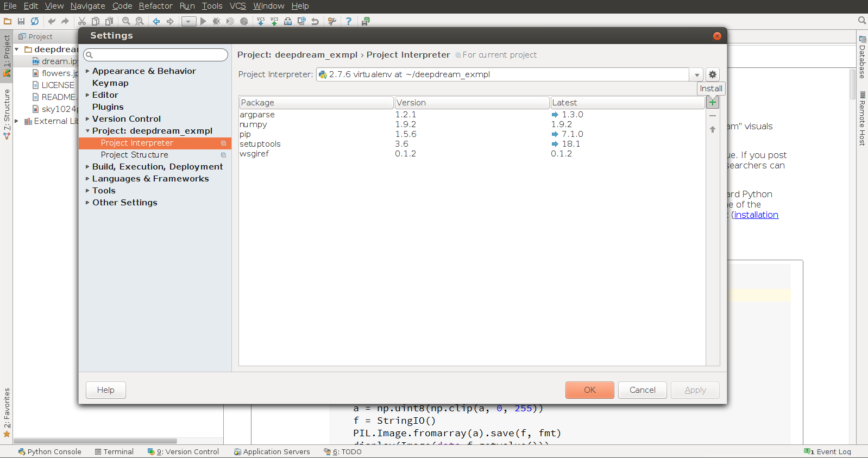Viewport: 868px width, 458px height.
Task: Click the Help button in Settings dialog
Action: click(x=106, y=390)
